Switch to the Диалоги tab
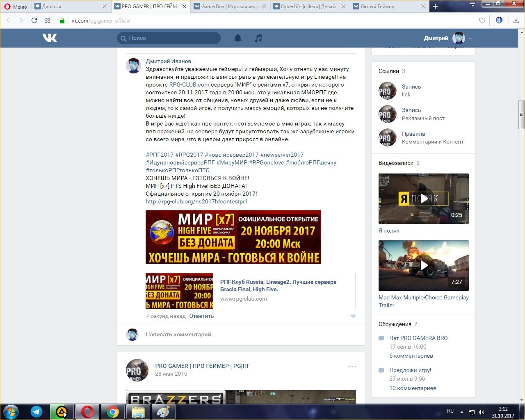 pyautogui.click(x=71, y=7)
